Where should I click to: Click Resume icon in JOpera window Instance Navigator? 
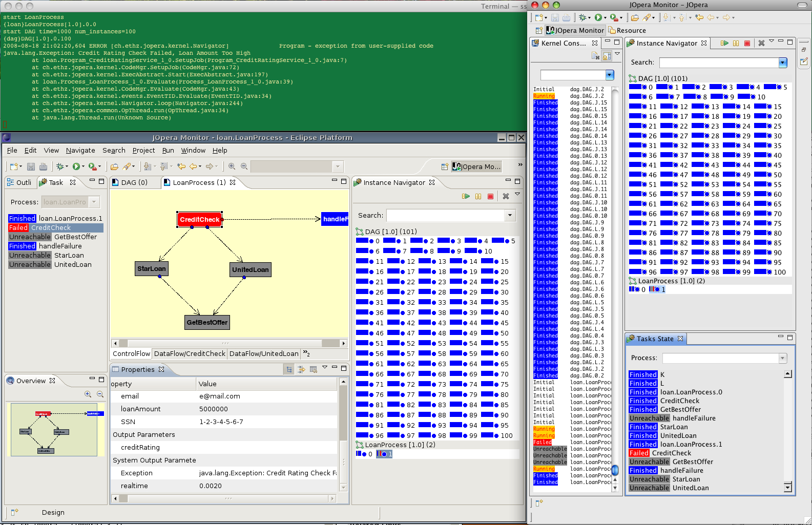(724, 43)
